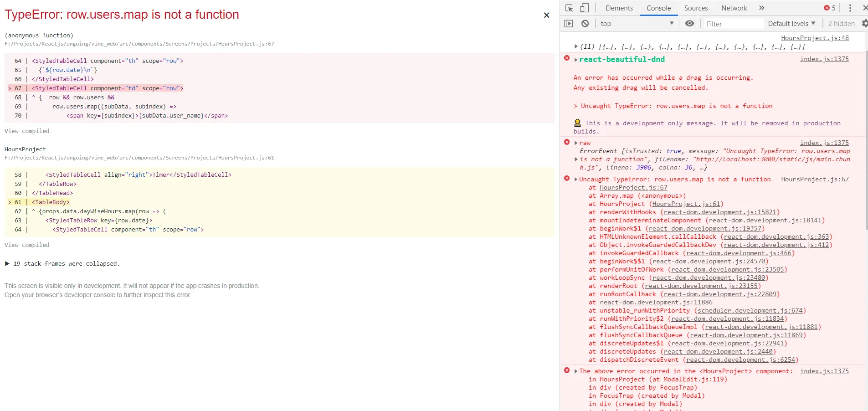This screenshot has height=411, width=868.
Task: Open DevTools three-dot options menu
Action: click(x=850, y=8)
